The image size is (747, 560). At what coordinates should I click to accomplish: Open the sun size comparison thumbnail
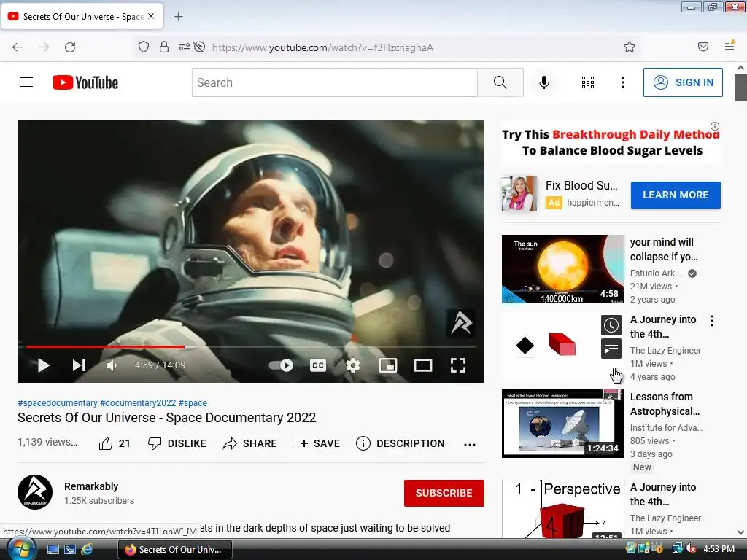562,269
